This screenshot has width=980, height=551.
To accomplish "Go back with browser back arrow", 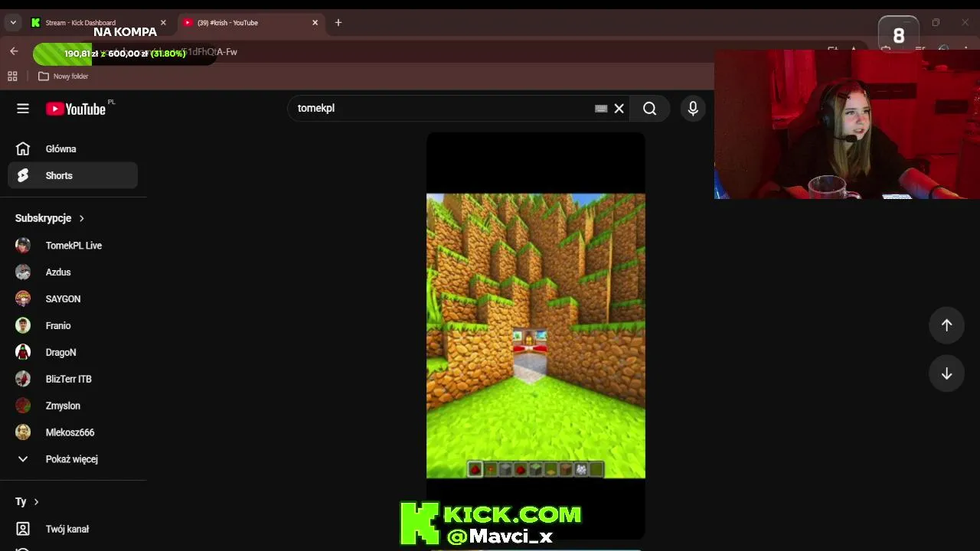I will click(14, 51).
